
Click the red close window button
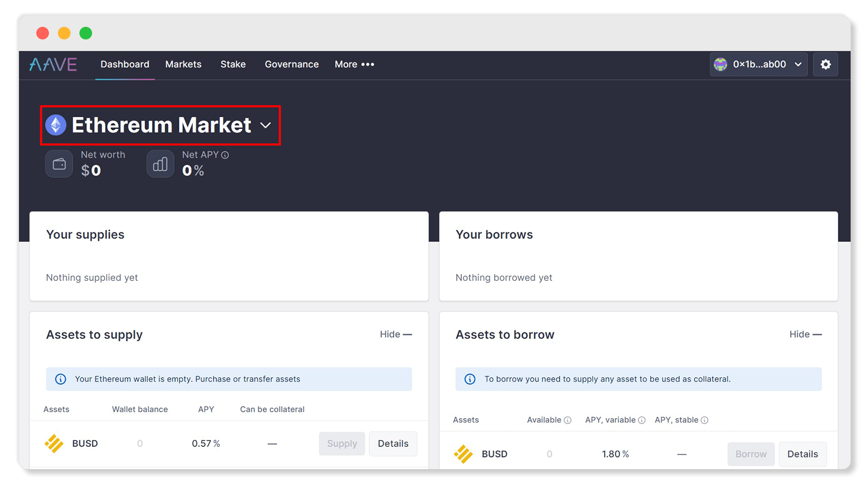click(x=43, y=33)
